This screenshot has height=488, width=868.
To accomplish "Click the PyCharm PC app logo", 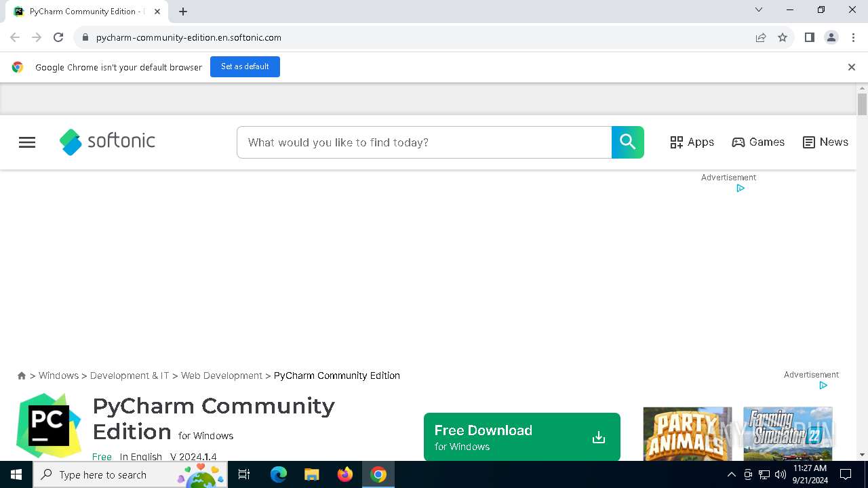I will pos(49,426).
